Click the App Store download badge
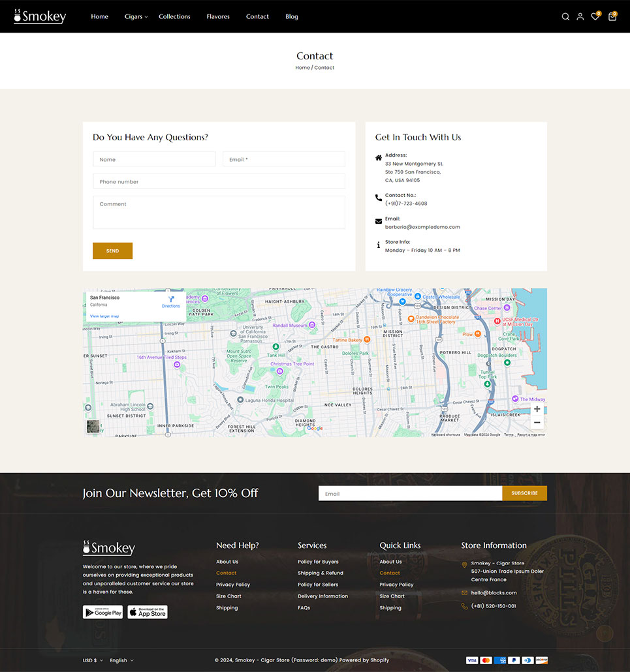This screenshot has height=672, width=630. 148,612
